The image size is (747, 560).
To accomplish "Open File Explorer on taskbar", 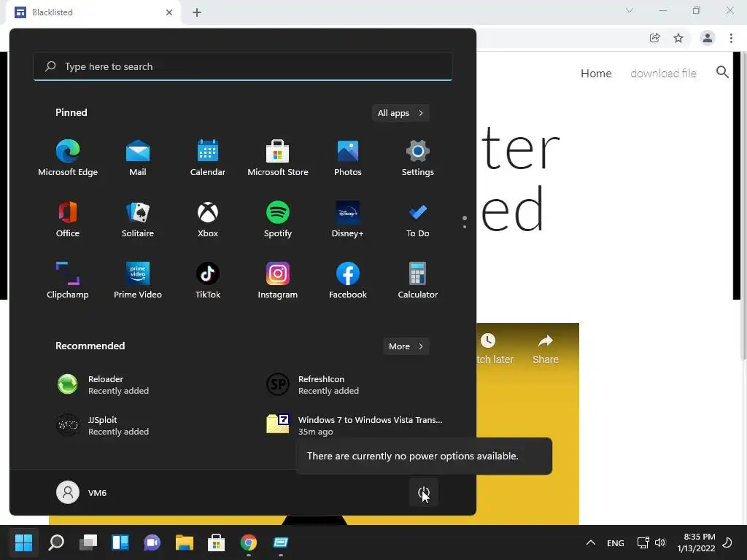I will coord(185,542).
